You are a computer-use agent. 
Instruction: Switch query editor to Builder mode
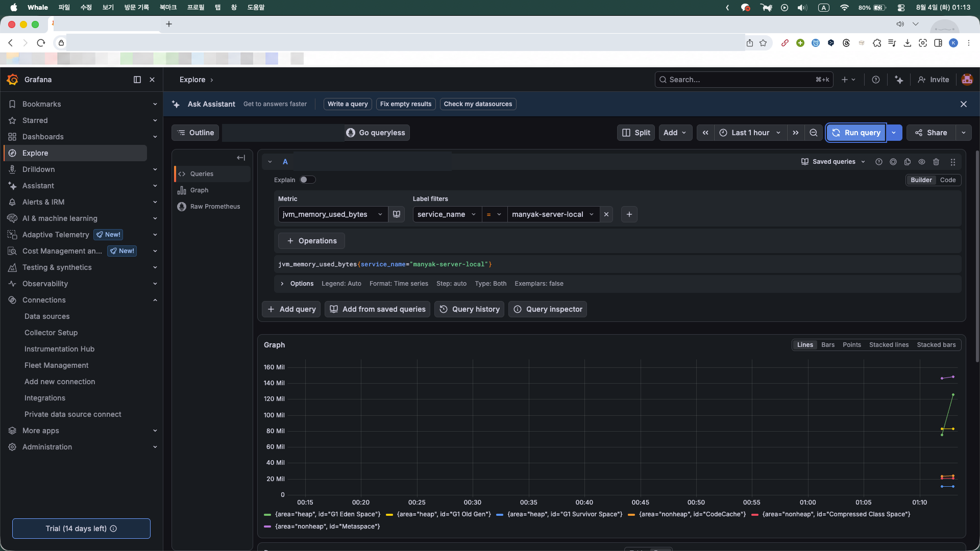[921, 180]
